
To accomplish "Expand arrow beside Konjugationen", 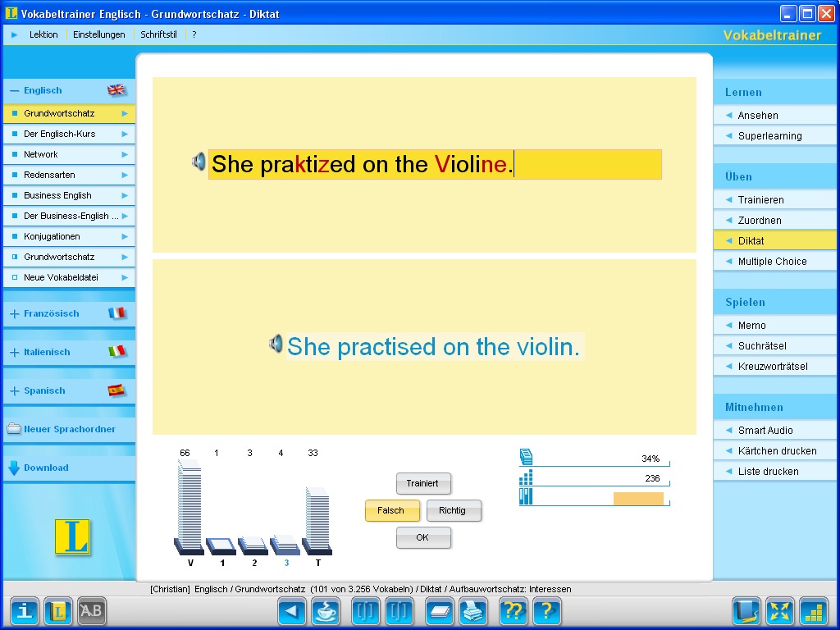I will click(x=125, y=236).
